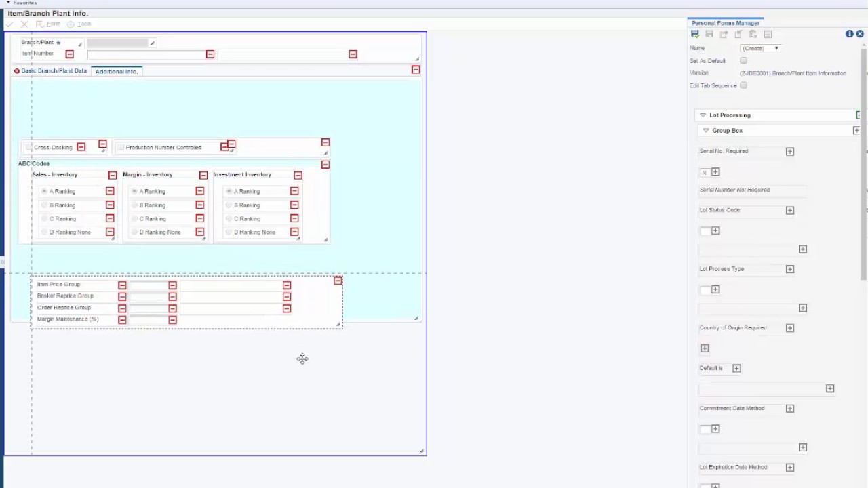
Task: Click the Item Number input field
Action: coord(146,54)
